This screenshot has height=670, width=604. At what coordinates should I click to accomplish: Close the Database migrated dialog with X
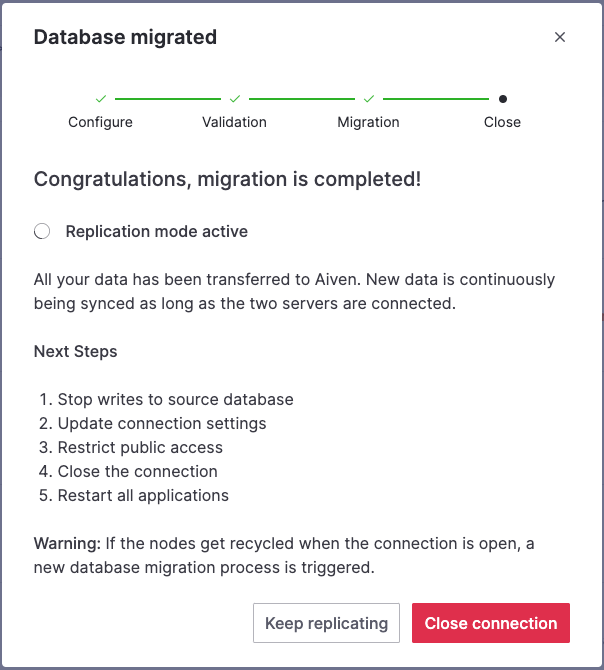click(x=560, y=38)
